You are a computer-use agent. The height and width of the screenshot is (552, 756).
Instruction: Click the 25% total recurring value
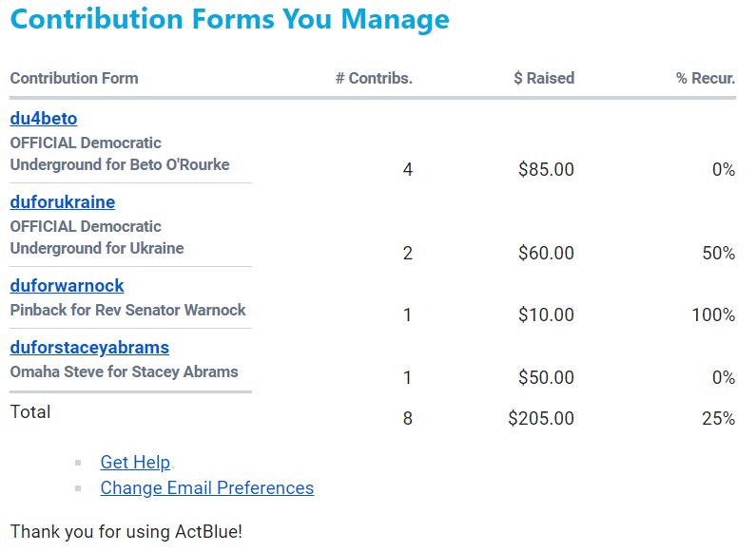pyautogui.click(x=719, y=418)
